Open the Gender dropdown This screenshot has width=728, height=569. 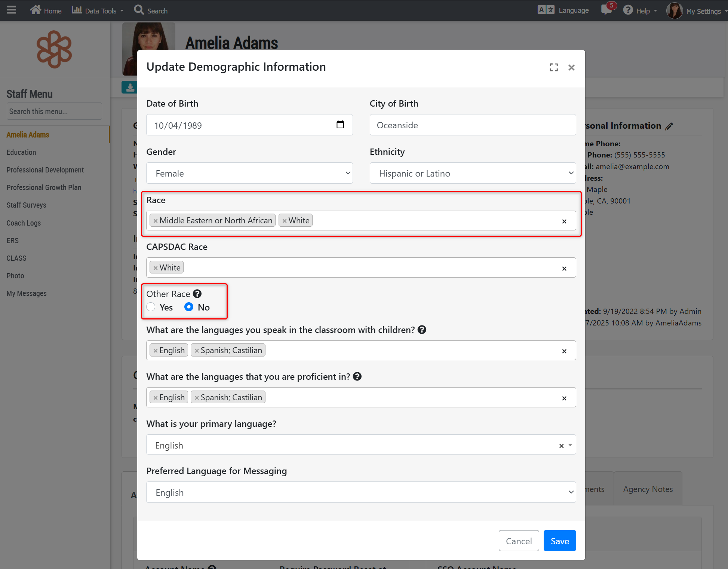point(249,173)
